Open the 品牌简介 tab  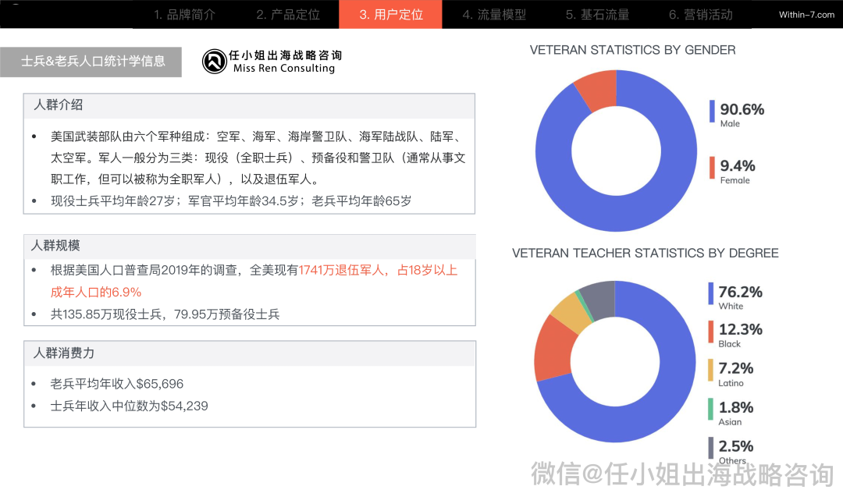pos(185,15)
